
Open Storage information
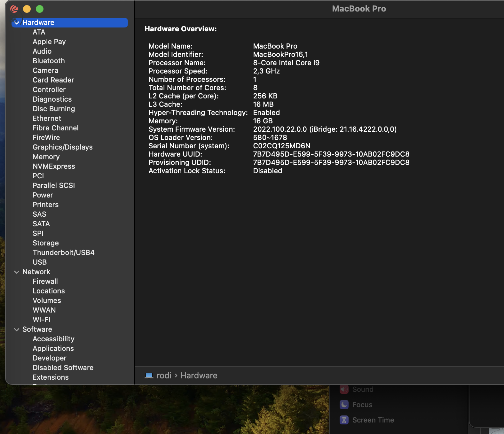click(46, 243)
